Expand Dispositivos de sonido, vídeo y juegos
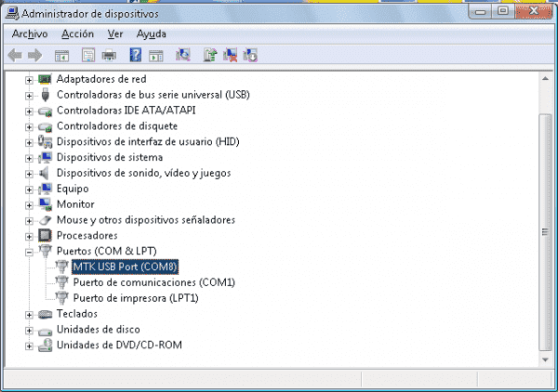This screenshot has height=392, width=558. [29, 174]
